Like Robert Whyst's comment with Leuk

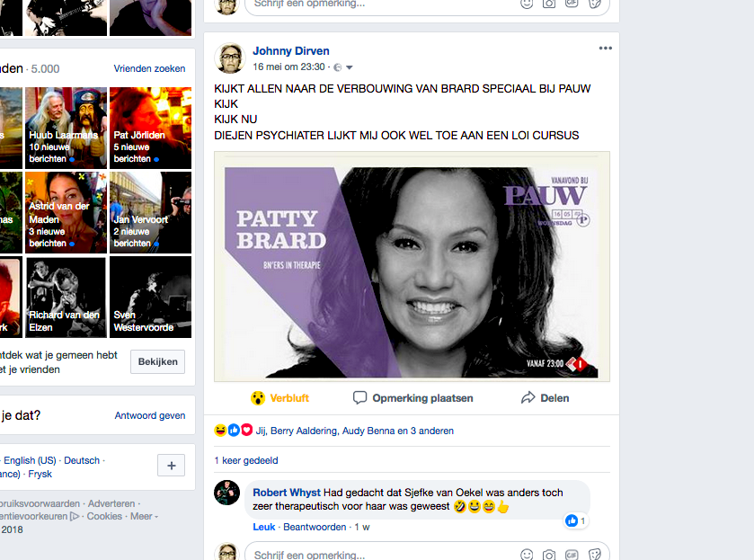(x=264, y=527)
